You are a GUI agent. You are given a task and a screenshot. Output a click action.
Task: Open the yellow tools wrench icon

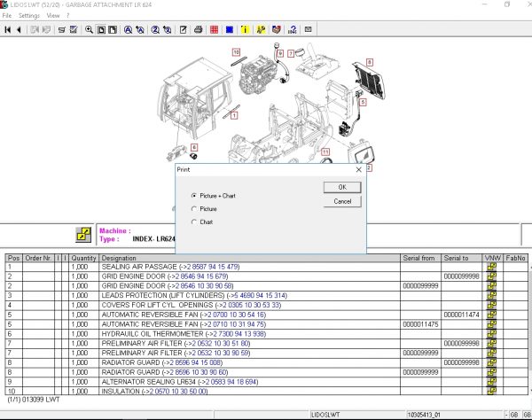[261, 30]
